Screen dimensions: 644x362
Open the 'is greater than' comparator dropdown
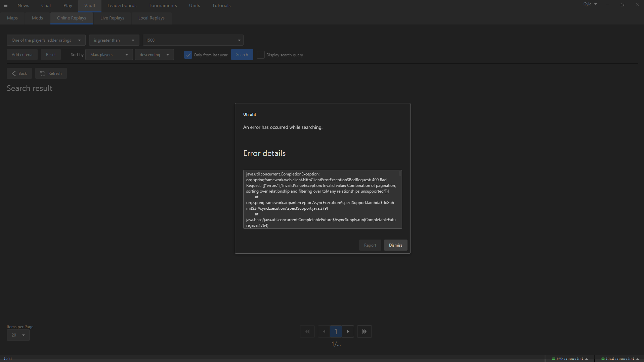click(114, 40)
